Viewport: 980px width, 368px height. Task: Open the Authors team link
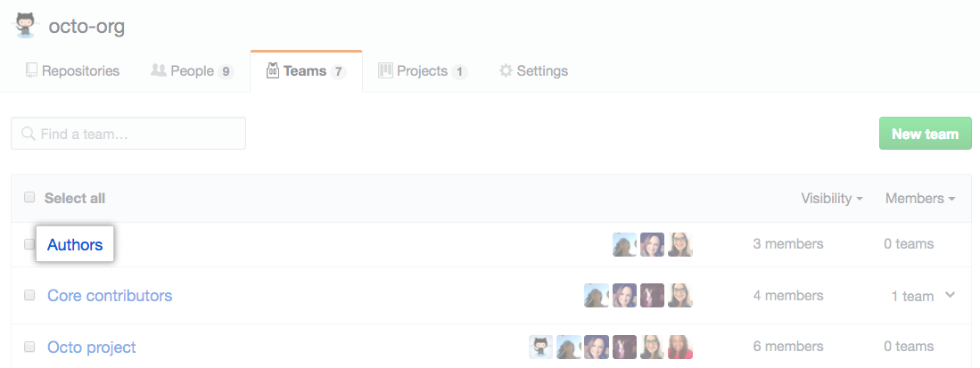(x=75, y=244)
